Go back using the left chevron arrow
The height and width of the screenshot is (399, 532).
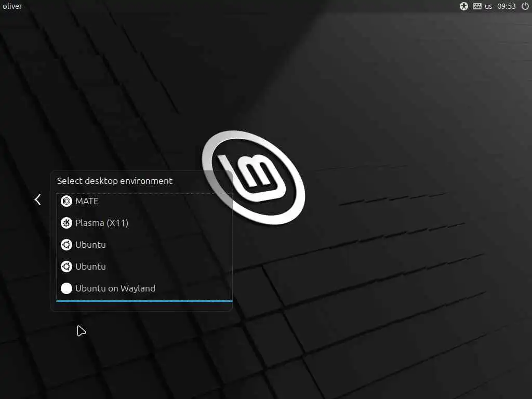click(37, 199)
